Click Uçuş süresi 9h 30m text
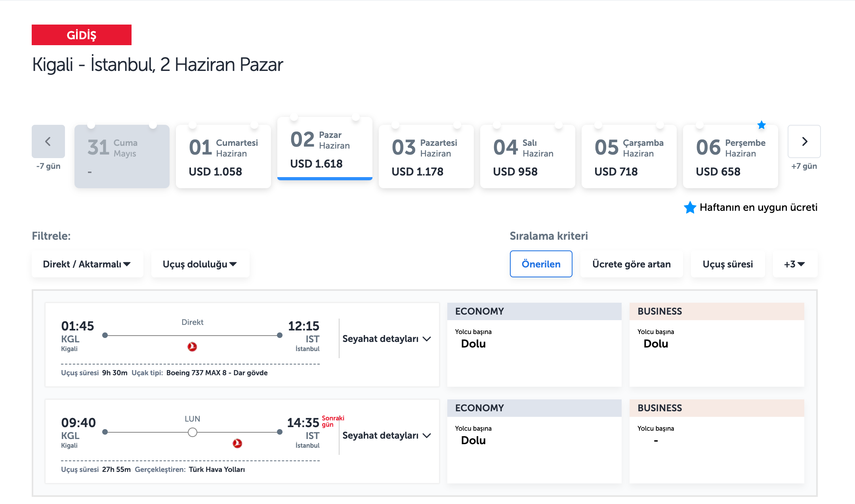855x504 pixels. (94, 373)
